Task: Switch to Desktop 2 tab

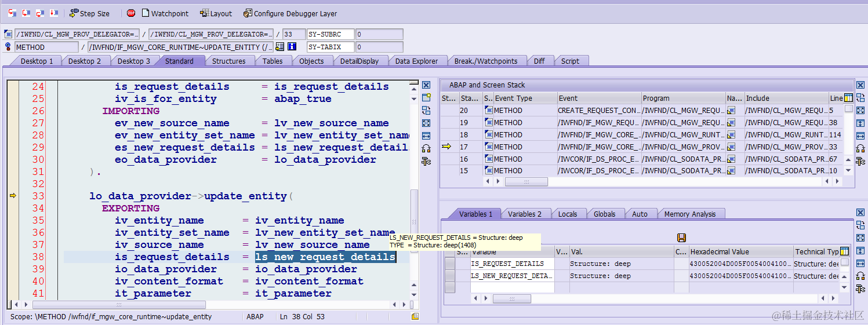Action: click(x=85, y=61)
